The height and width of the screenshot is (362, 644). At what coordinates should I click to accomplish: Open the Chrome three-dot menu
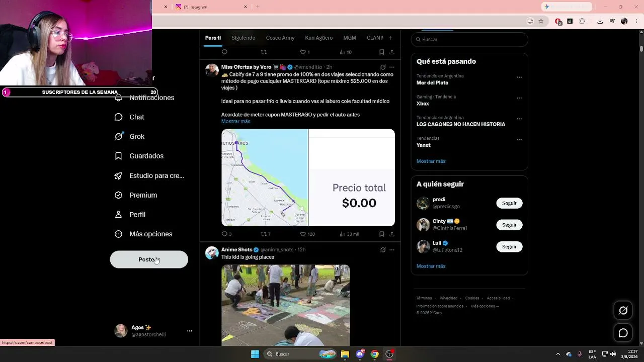pyautogui.click(x=635, y=21)
